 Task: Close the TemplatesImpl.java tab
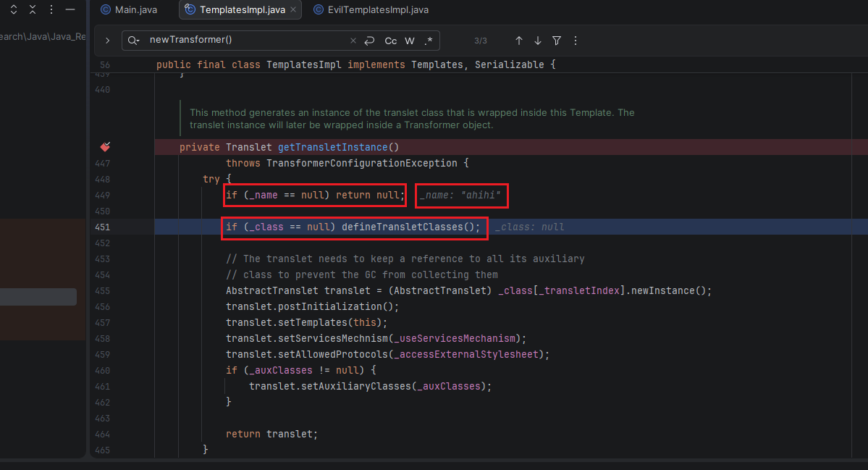pyautogui.click(x=292, y=9)
